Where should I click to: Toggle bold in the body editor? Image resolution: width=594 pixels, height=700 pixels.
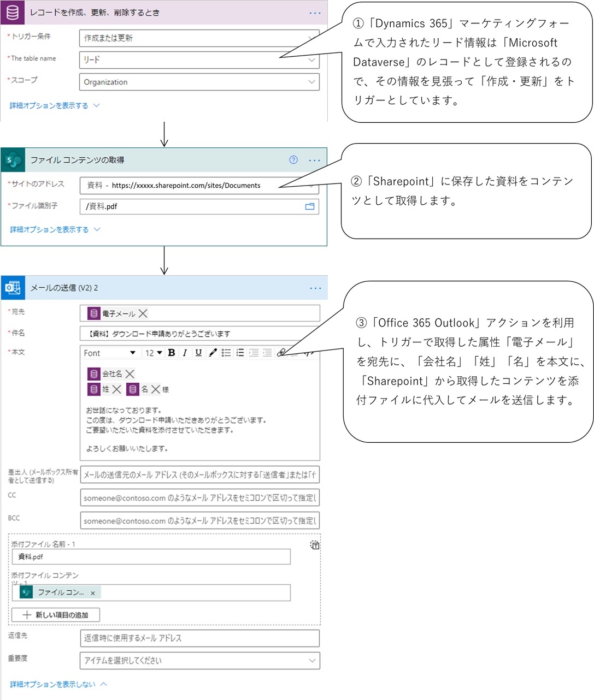172,353
